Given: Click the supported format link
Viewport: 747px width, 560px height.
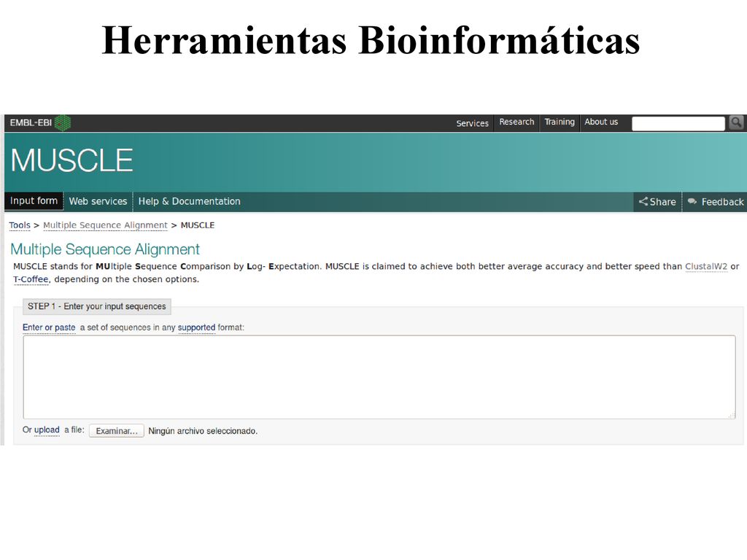Looking at the screenshot, I should pos(196,327).
